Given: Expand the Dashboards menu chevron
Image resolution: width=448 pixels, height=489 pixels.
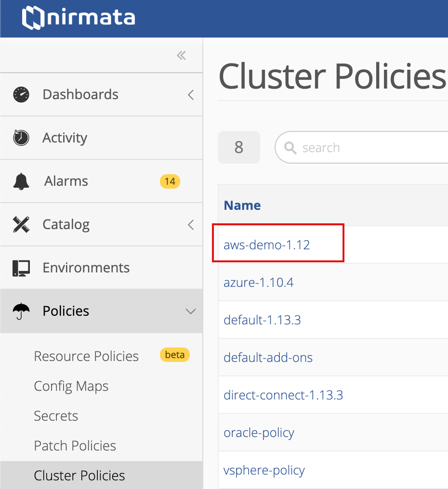Looking at the screenshot, I should (x=191, y=95).
